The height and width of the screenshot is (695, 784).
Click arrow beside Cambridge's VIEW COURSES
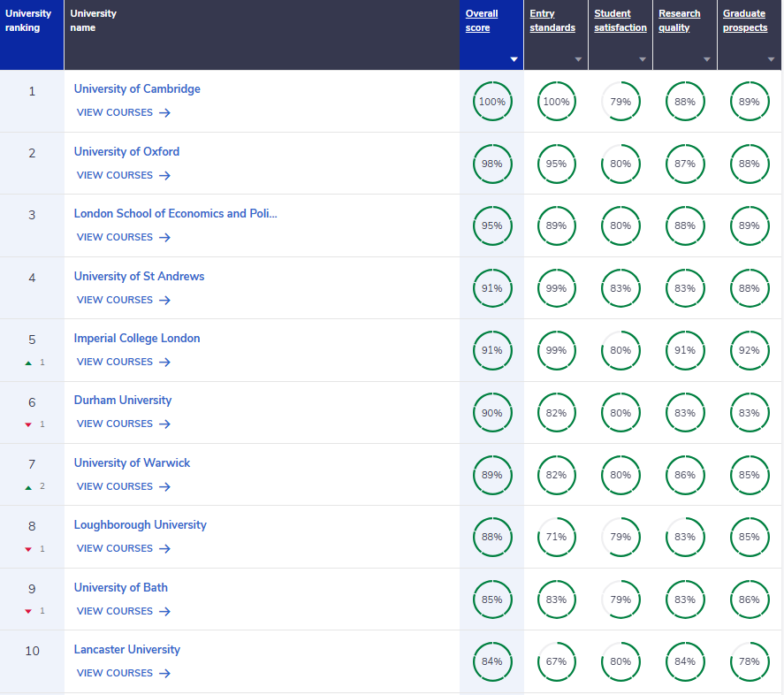[x=164, y=113]
